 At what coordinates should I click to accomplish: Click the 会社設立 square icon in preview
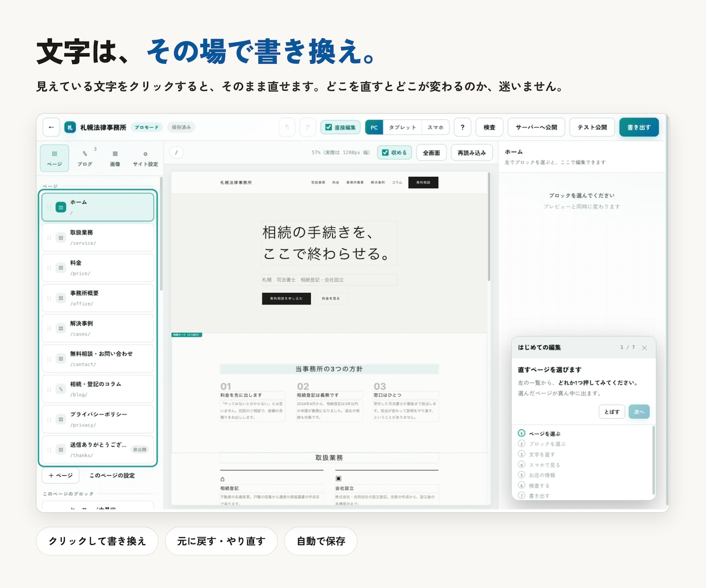(x=338, y=479)
